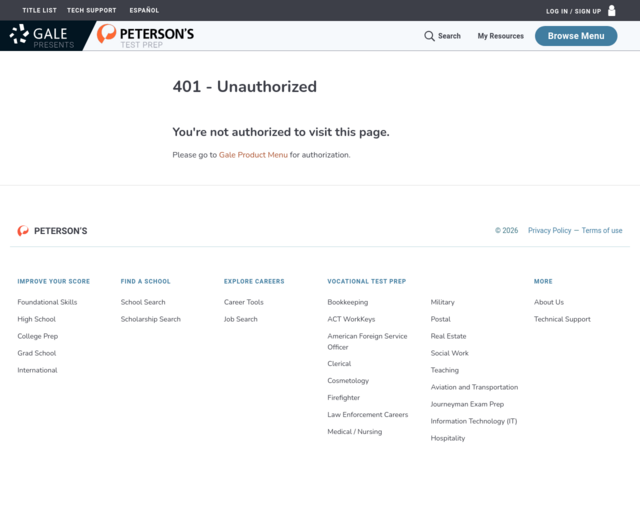The height and width of the screenshot is (512, 640).
Task: Open International link
Action: 37,370
